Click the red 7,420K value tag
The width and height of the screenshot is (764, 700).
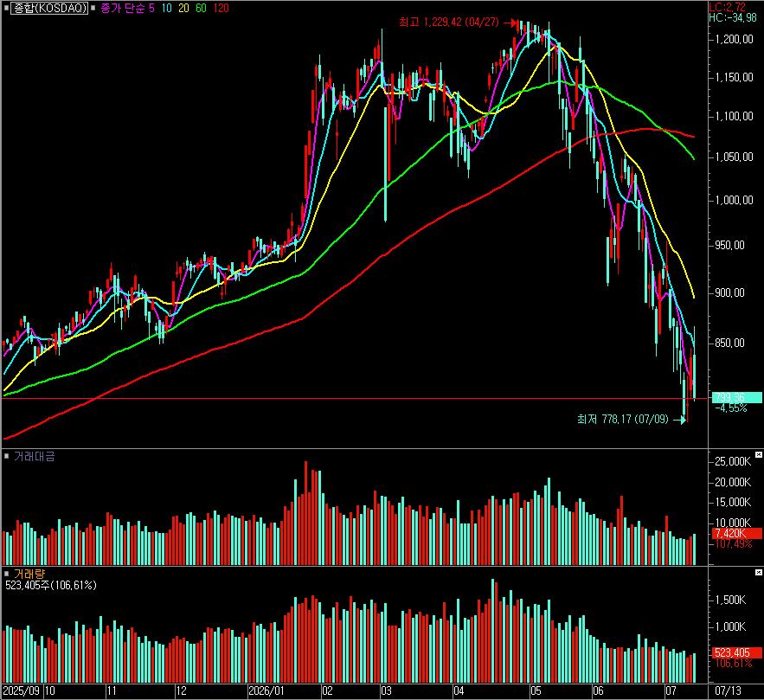coord(736,533)
